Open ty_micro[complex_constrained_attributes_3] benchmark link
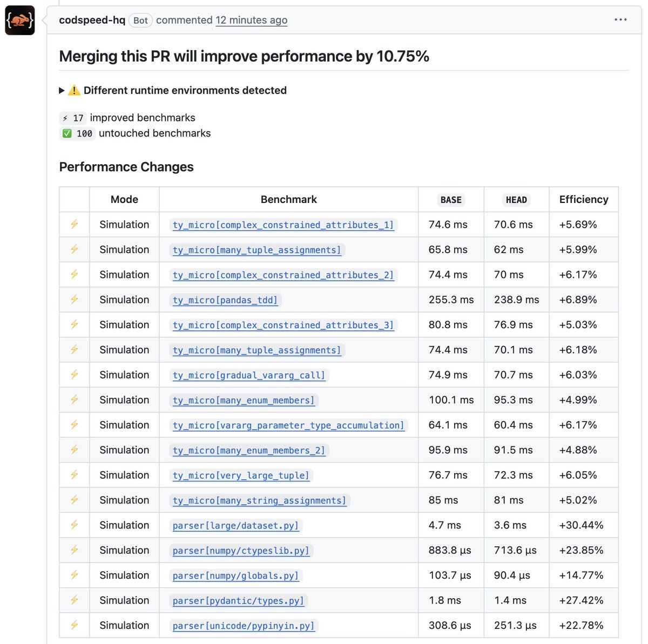 tap(283, 325)
